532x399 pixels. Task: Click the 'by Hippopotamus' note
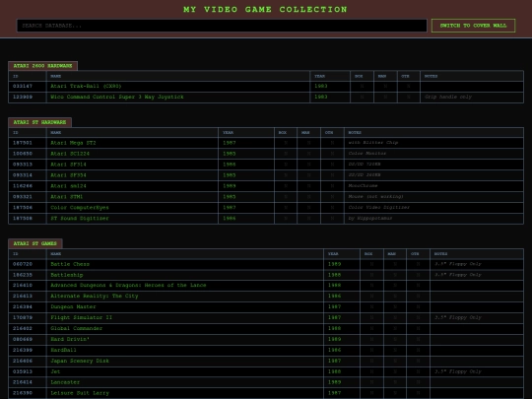coord(370,218)
